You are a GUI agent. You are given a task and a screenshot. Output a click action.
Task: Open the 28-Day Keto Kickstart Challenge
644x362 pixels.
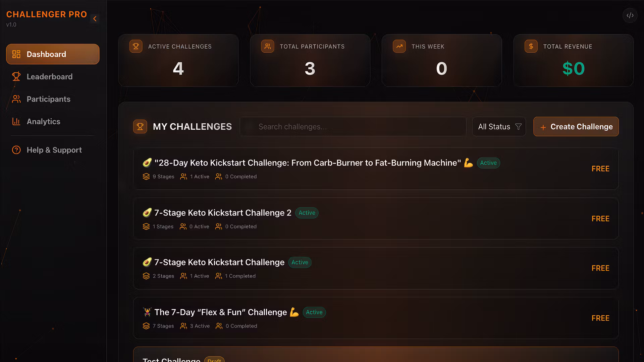coord(376,169)
